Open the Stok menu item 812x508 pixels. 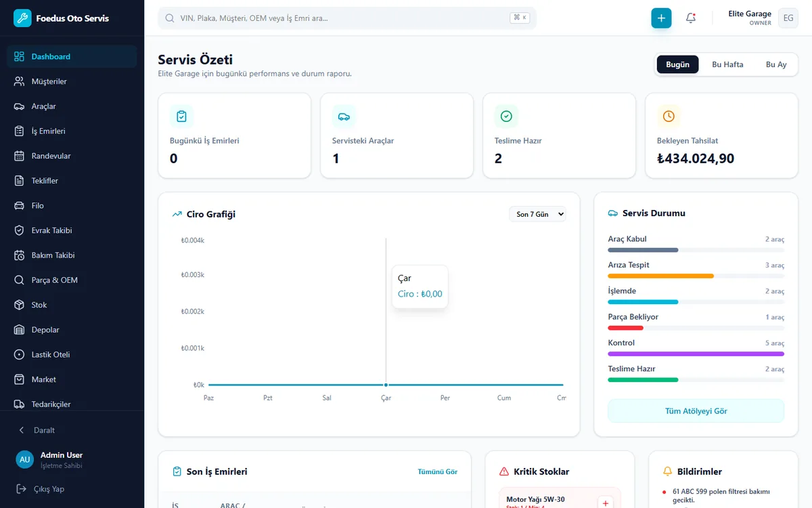72,305
